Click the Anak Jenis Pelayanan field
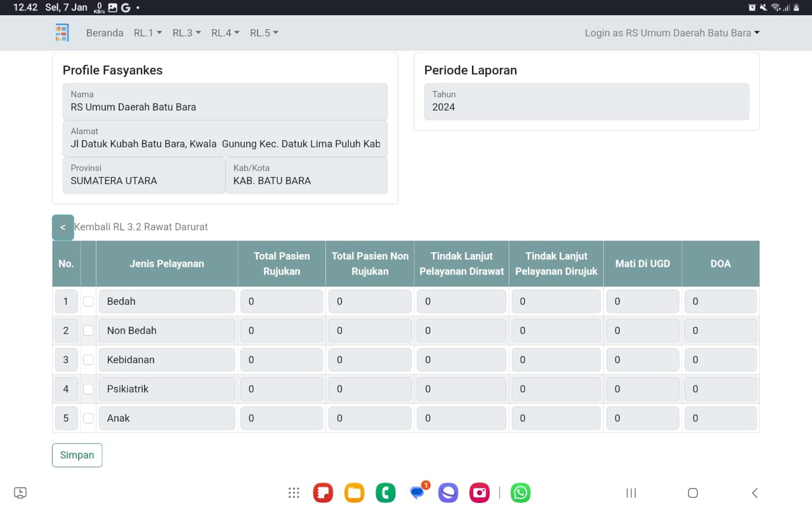The width and height of the screenshot is (812, 508). pos(167,418)
